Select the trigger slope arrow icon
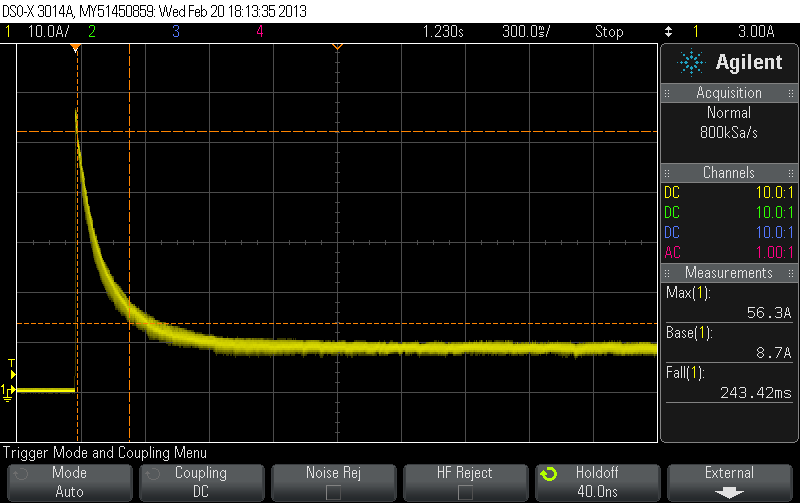 click(x=668, y=32)
